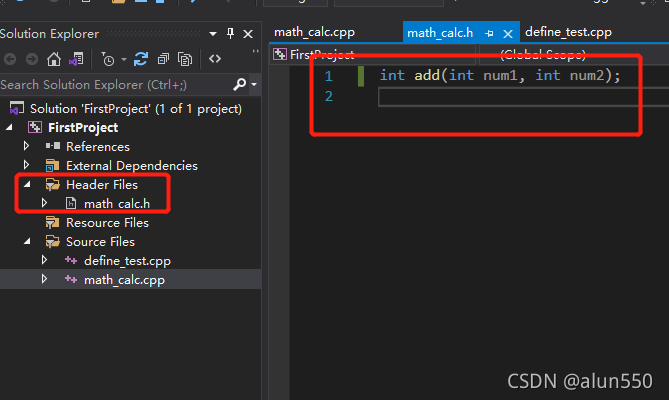The width and height of the screenshot is (669, 400).
Task: Collapse the Source Files folder
Action: click(x=27, y=241)
